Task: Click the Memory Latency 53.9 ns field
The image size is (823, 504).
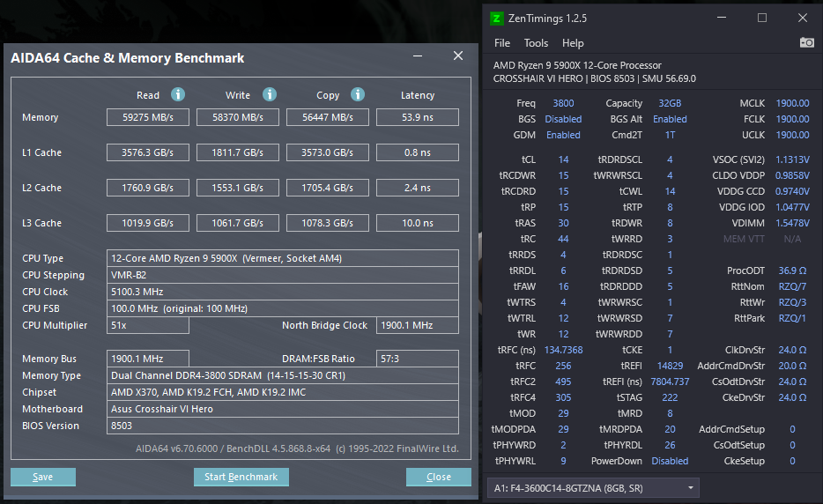Action: 418,117
